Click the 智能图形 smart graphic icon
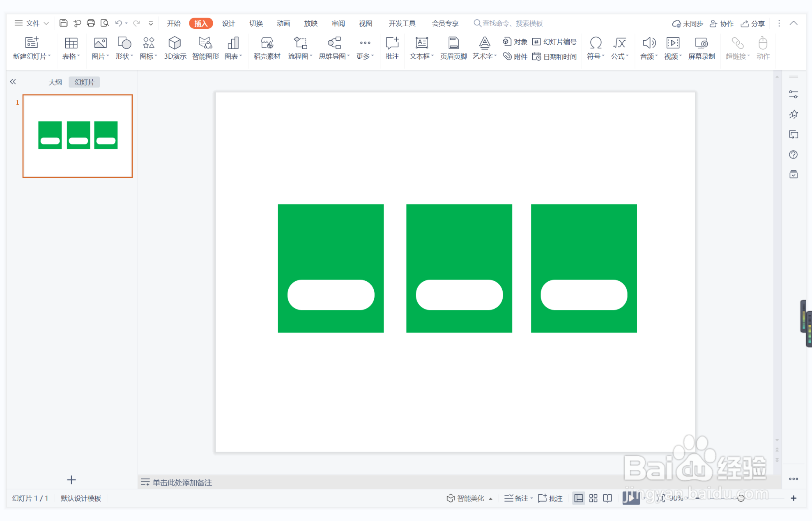Screen dimensions: 812x521 [205, 48]
